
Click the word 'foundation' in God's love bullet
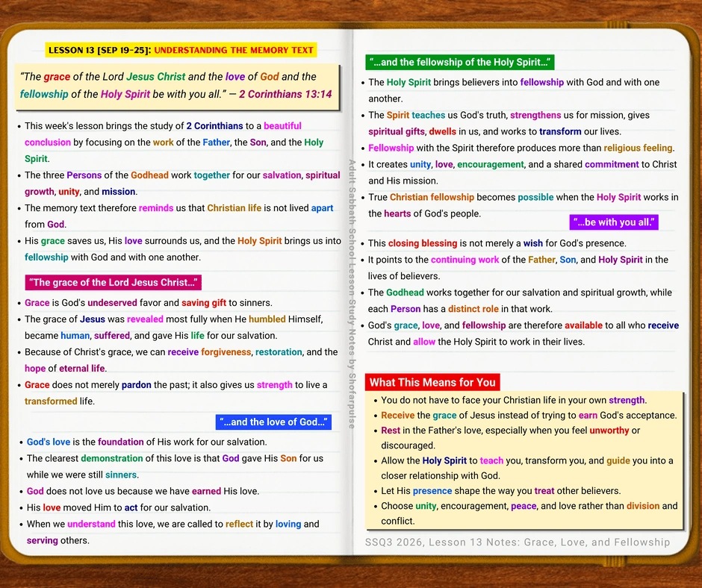point(121,442)
